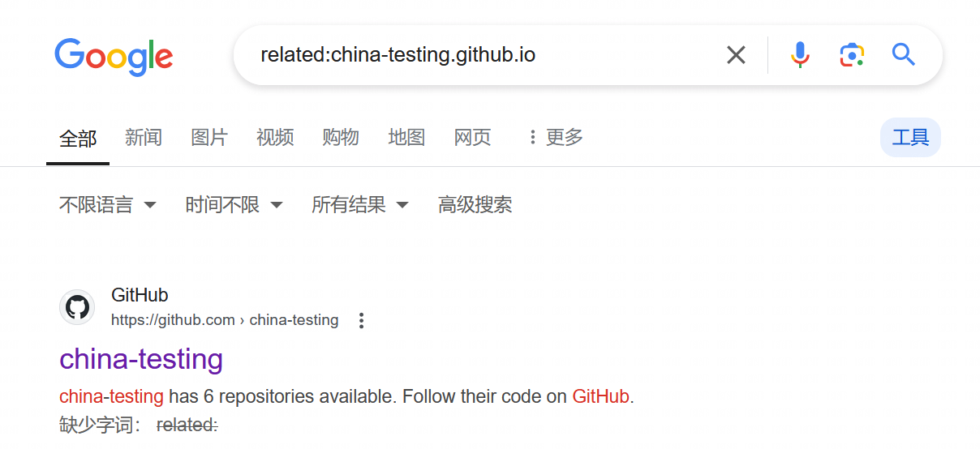Click inside the search query field
This screenshot has width=980, height=449.
tap(487, 55)
